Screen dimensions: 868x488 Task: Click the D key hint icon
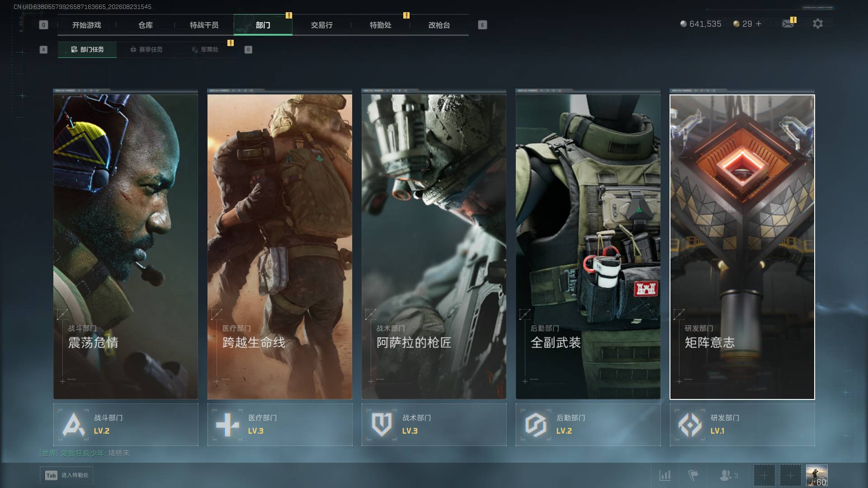(x=248, y=49)
